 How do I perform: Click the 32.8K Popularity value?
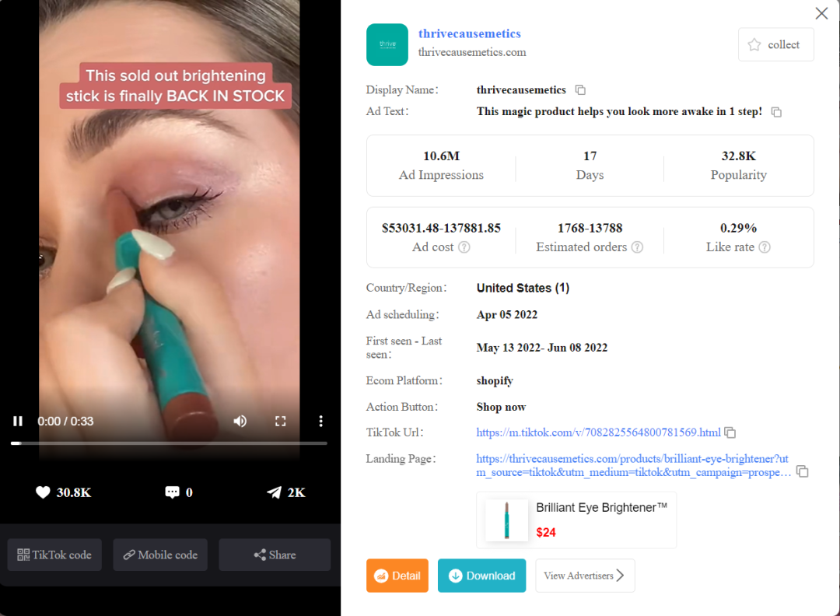(x=738, y=156)
